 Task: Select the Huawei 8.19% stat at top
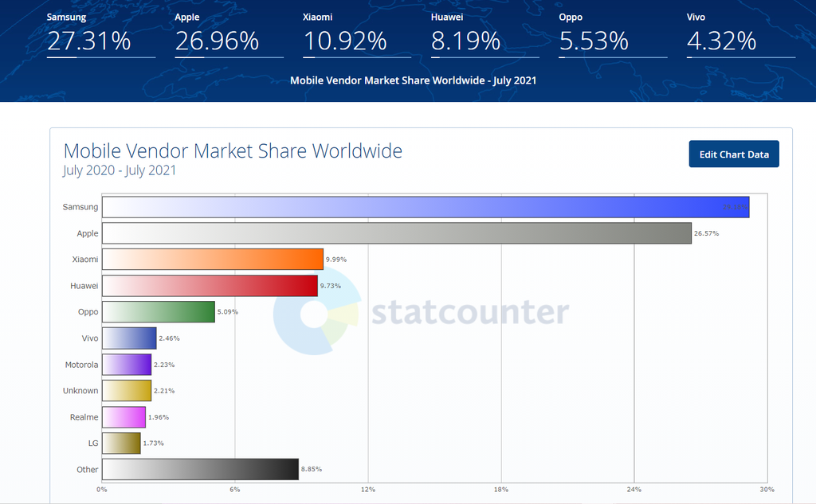coord(484,34)
